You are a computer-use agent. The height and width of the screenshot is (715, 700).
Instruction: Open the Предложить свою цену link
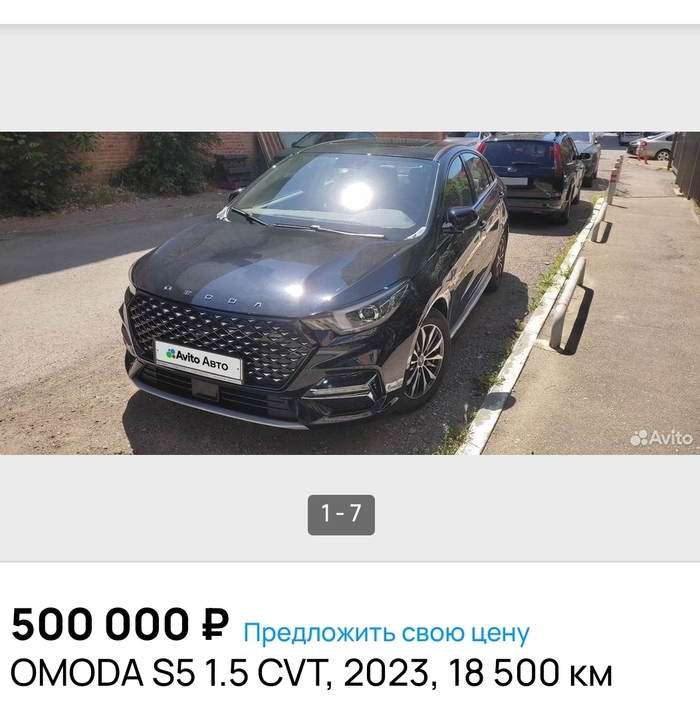click(386, 633)
